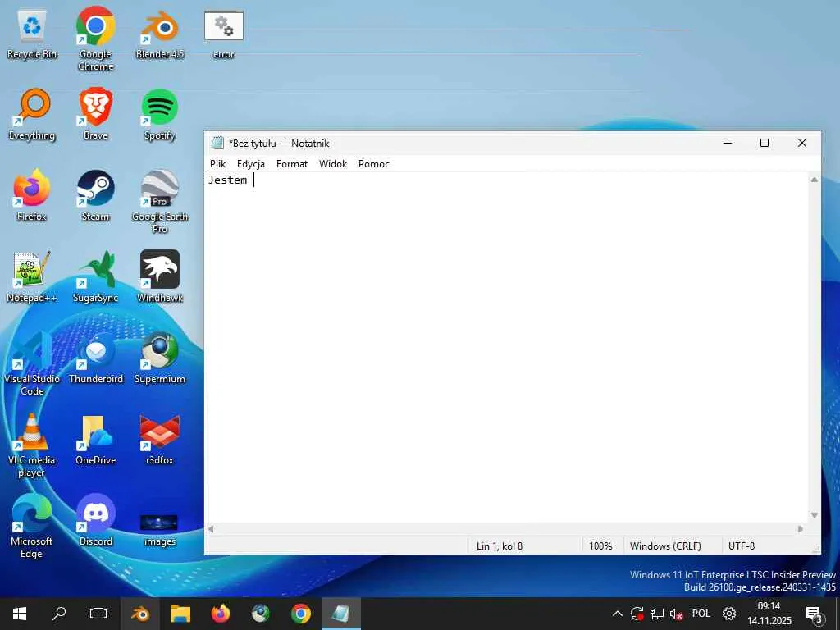Select the Blender 4.5 desktop shortcut
Screen dimensions: 840x630
pos(160,34)
